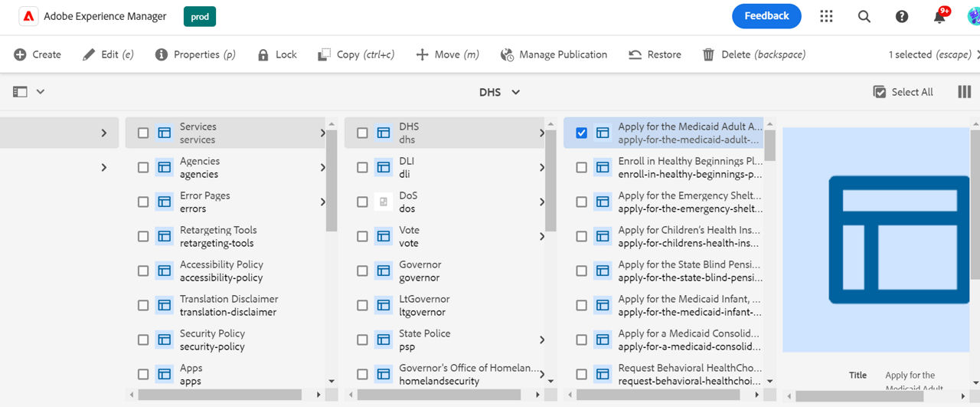Click the Translation Disclaimer page icon
Viewport: 980px width, 407px height.
(164, 305)
